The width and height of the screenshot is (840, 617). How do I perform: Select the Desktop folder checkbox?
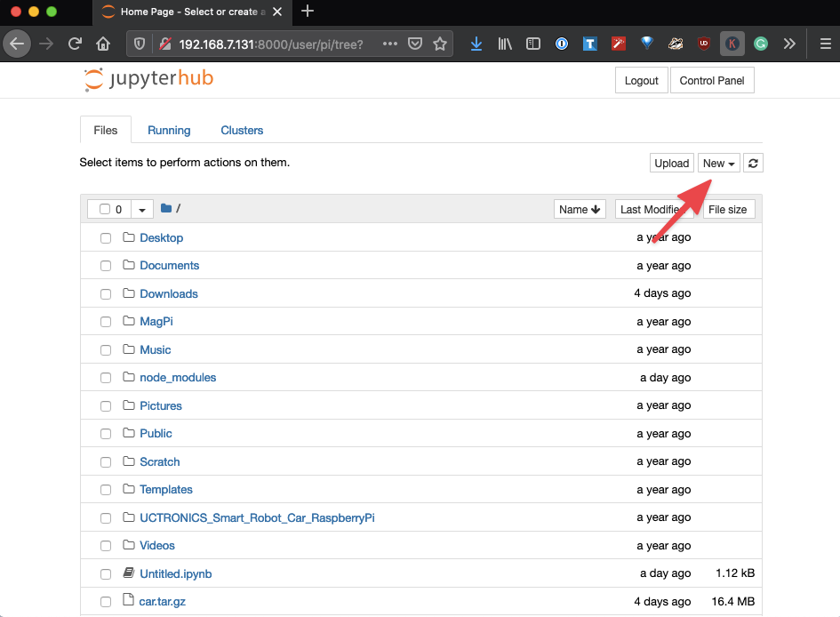click(x=106, y=237)
